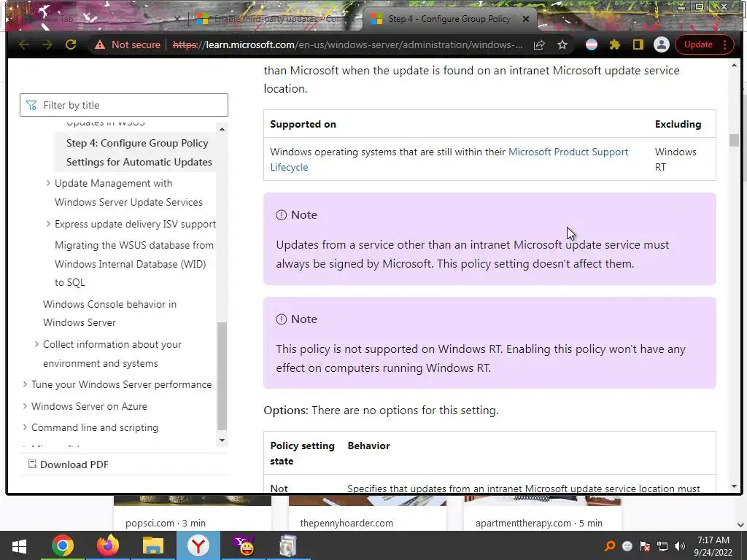The image size is (747, 560).
Task: Expand Tune your Windows Server performance
Action: [25, 384]
